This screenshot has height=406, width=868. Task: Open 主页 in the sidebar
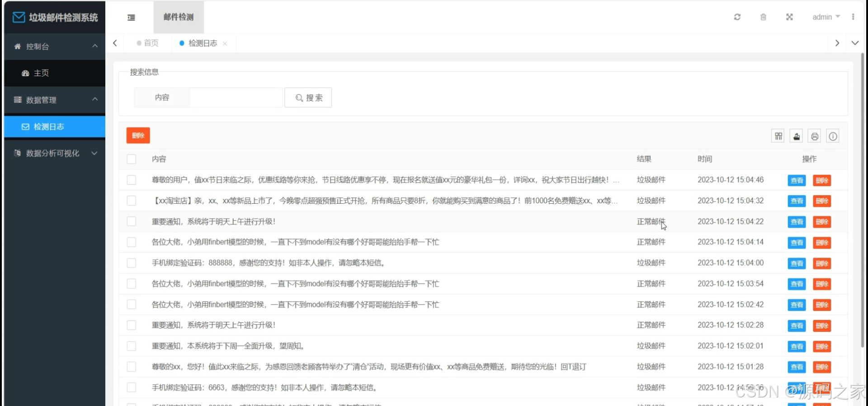55,73
